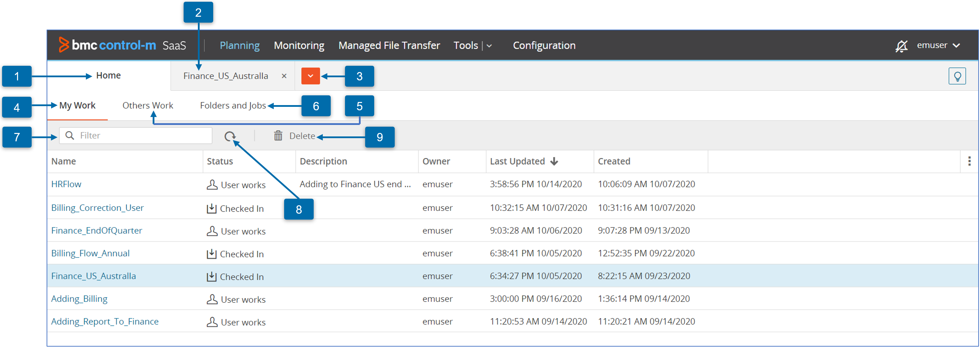980x348 pixels.
Task: Go to the Monitoring menu
Action: pos(299,46)
